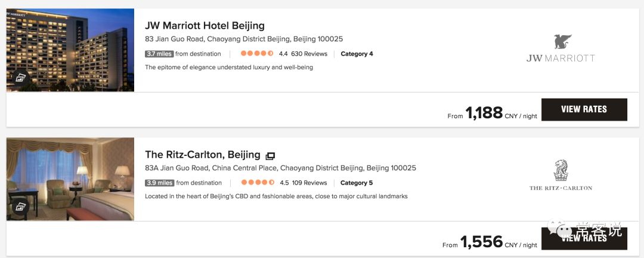Open JW Marriott Hotel Beijing title link
The height and width of the screenshot is (258, 644).
pos(205,26)
